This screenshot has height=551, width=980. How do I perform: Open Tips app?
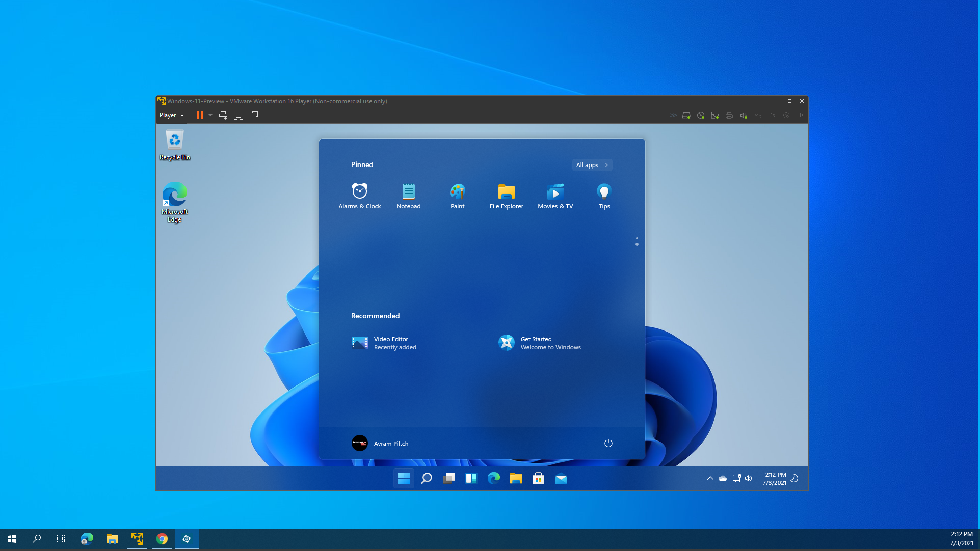604,195
